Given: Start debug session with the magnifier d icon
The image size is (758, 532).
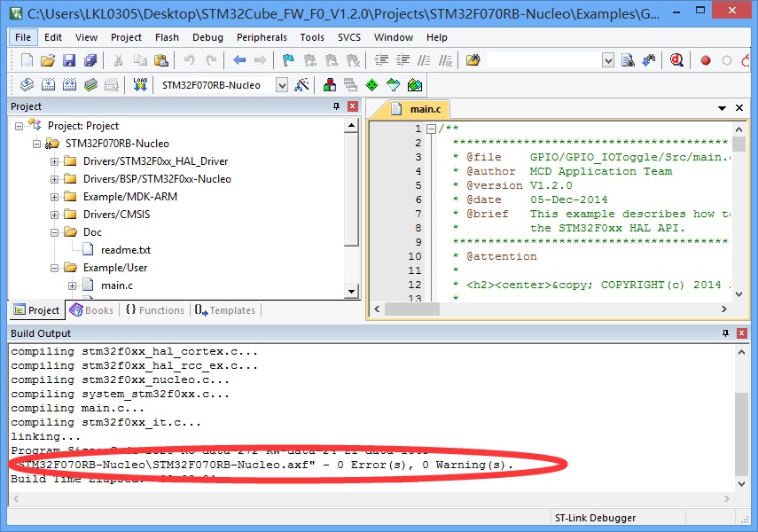Looking at the screenshot, I should point(676,60).
